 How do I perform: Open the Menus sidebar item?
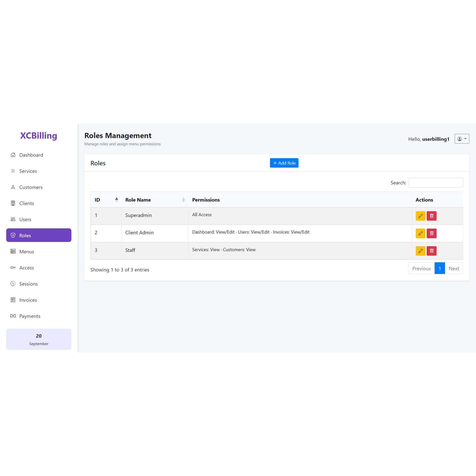tap(27, 252)
